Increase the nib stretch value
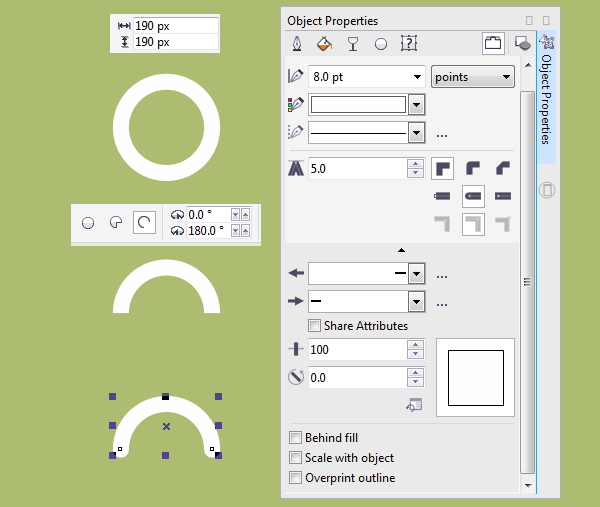This screenshot has width=600, height=507. (415, 345)
